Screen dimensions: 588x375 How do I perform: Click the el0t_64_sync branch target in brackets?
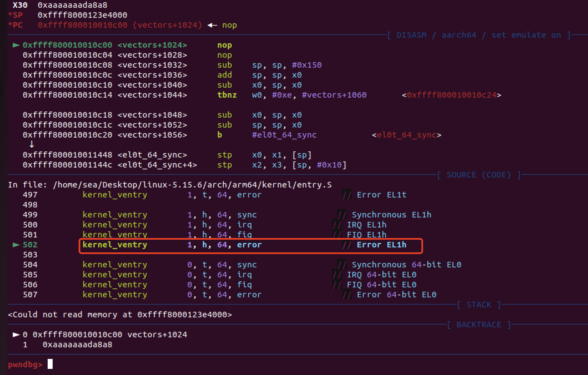tap(407, 135)
